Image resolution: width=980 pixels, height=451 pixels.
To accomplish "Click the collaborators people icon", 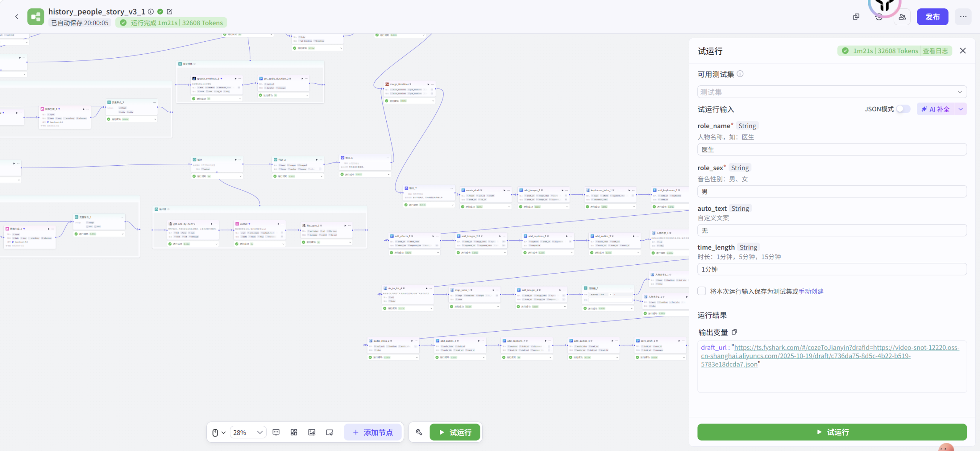I will pyautogui.click(x=902, y=17).
